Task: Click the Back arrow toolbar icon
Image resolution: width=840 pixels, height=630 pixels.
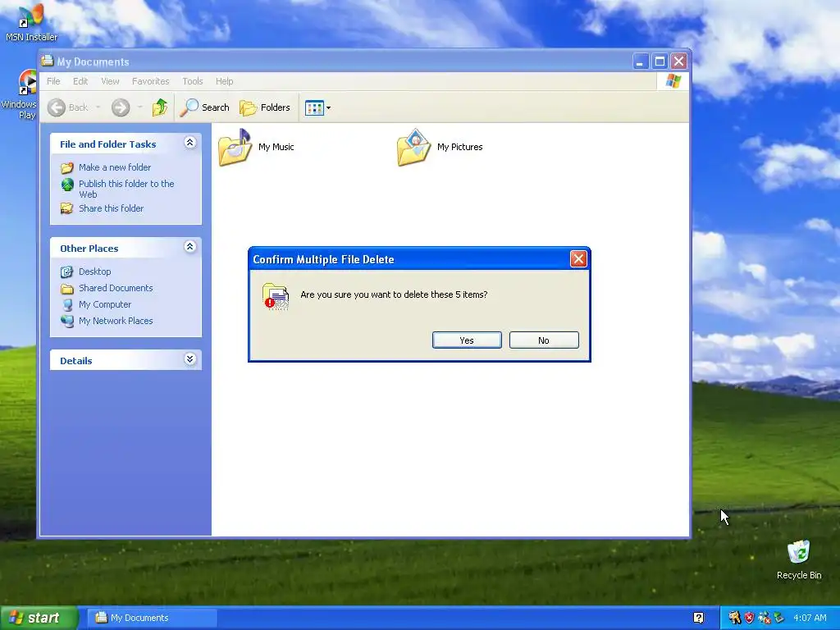Action: tap(57, 107)
